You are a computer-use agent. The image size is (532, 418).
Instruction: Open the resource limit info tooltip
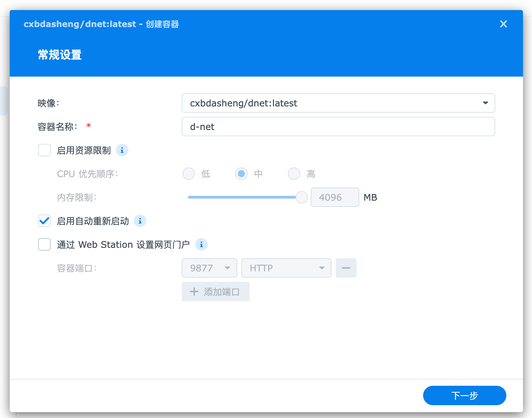(x=122, y=150)
